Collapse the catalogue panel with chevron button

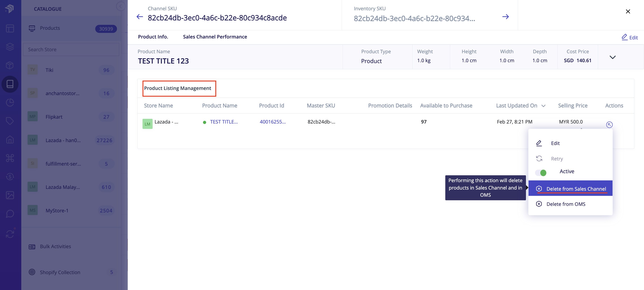121,6
